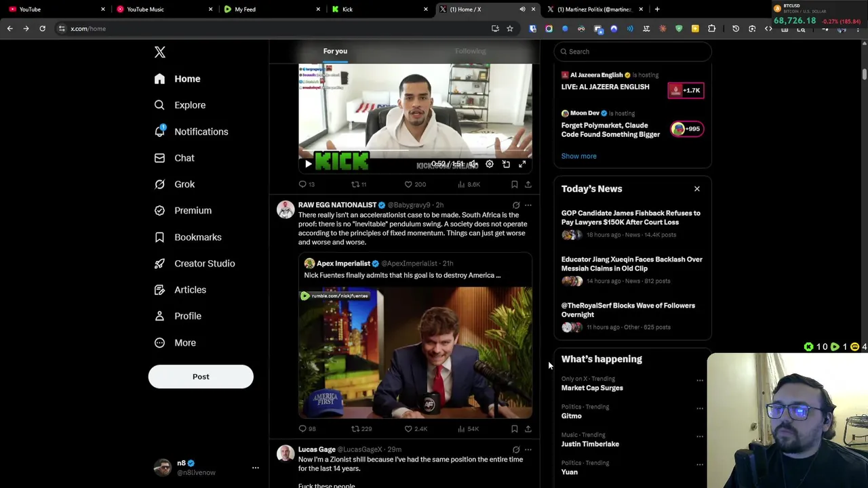Open more options for Gitmo trend
Image resolution: width=868 pixels, height=488 pixels.
[700, 408]
